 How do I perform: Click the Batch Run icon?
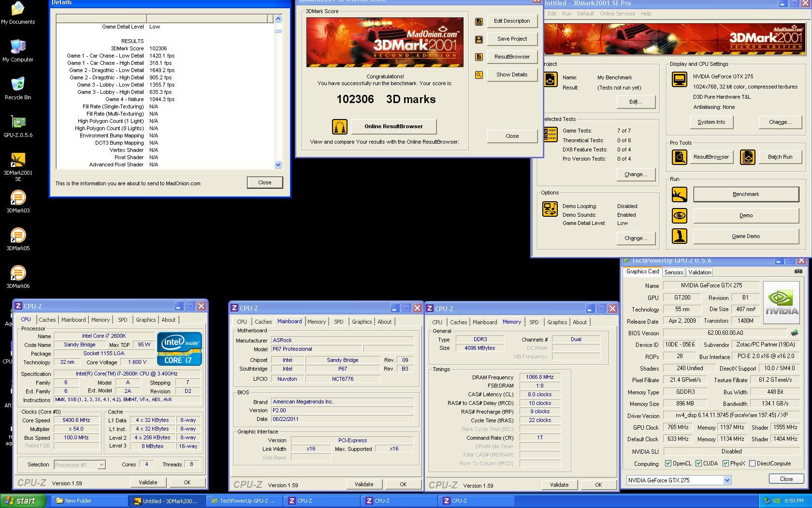pos(748,157)
